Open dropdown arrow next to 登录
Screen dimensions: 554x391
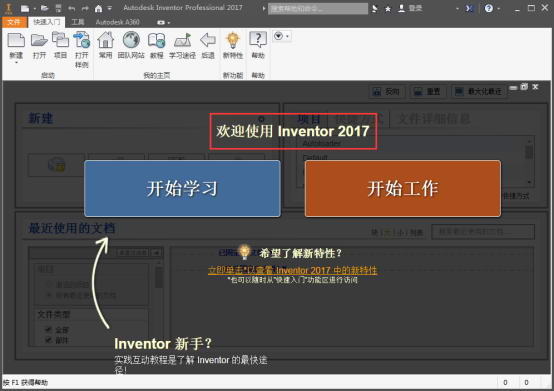[457, 8]
